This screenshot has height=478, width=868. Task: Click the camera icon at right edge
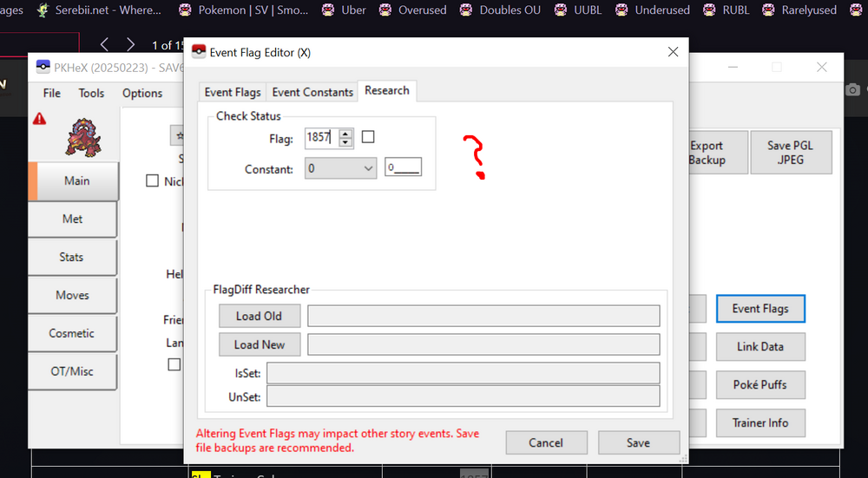853,89
